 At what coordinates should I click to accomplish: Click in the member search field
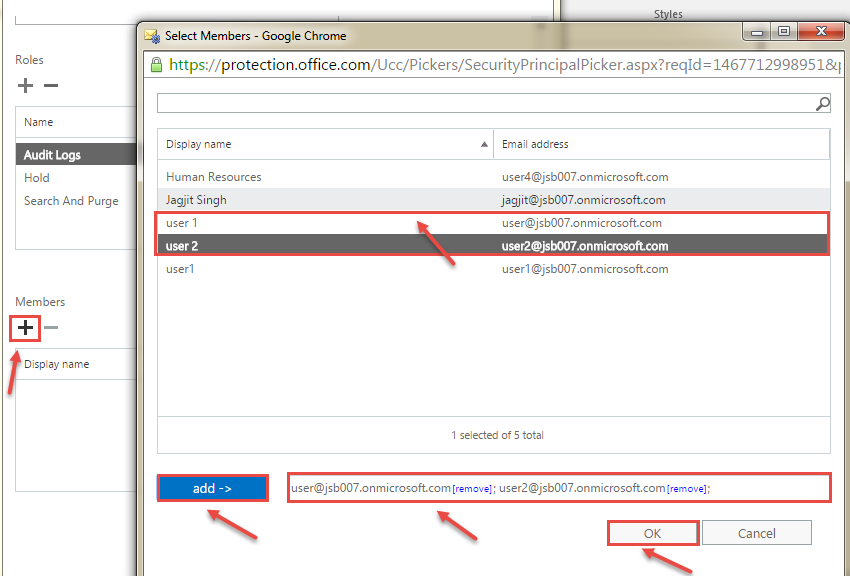485,103
